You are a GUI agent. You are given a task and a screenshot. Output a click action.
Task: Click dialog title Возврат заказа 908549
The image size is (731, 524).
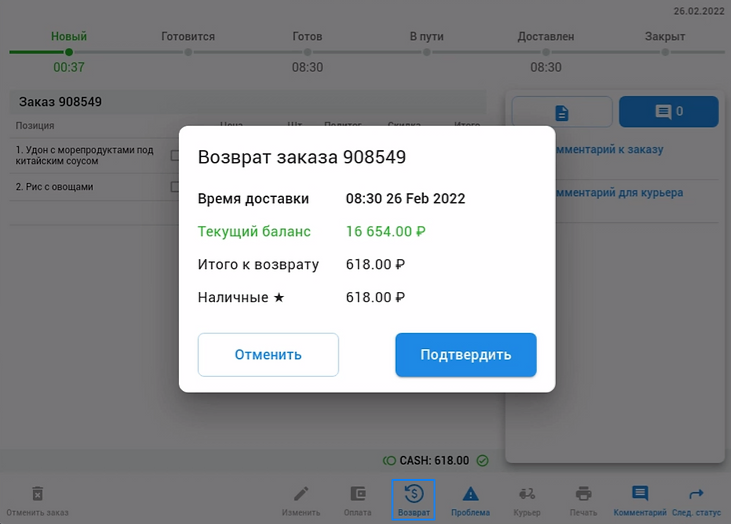click(302, 157)
